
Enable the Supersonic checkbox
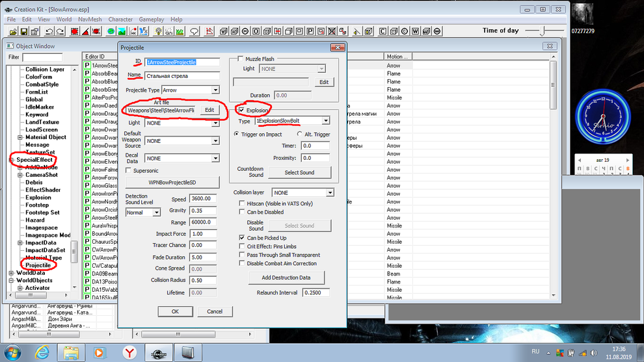pyautogui.click(x=129, y=170)
